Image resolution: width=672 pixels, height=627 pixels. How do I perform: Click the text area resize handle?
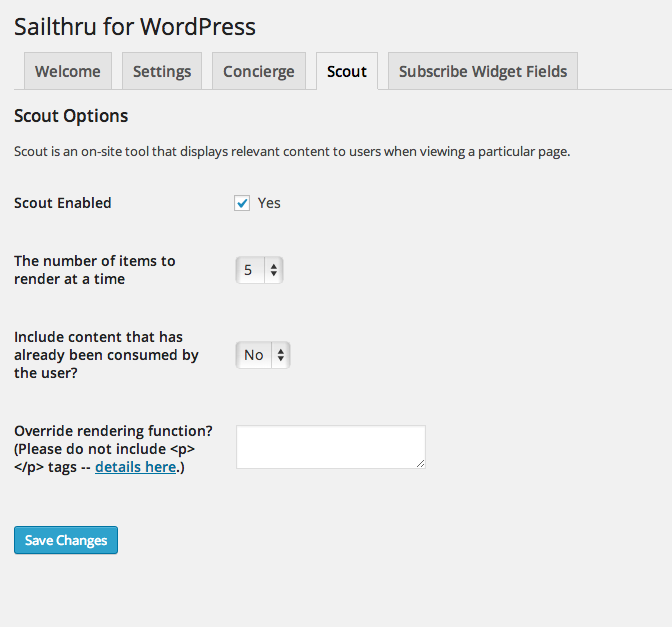421,464
